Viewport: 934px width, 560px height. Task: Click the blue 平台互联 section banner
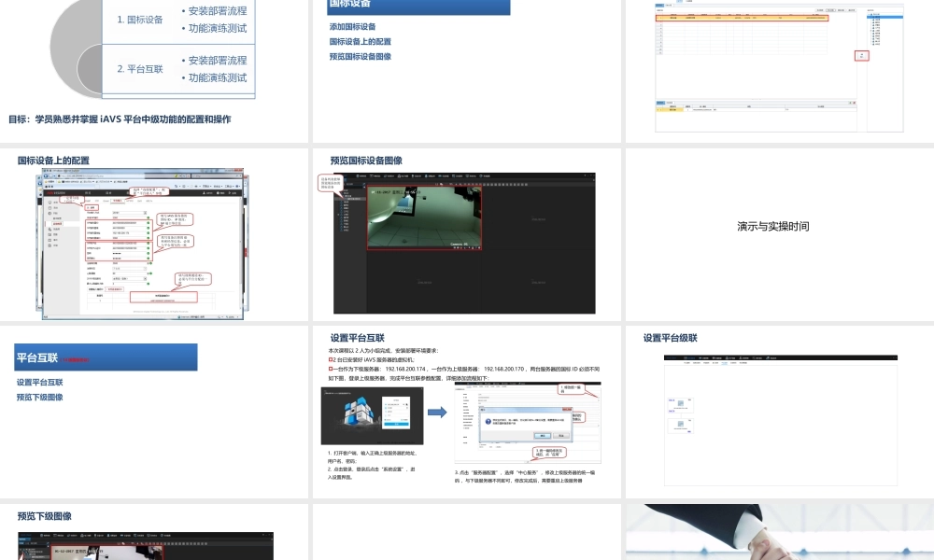(106, 357)
